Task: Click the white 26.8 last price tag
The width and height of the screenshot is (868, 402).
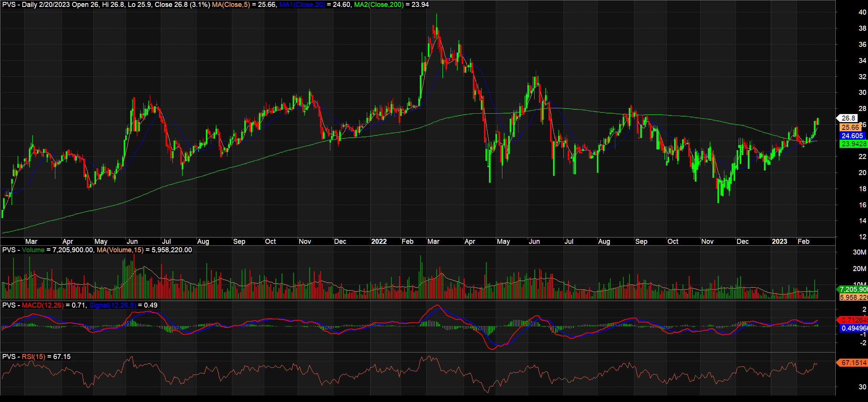Action: (848, 118)
